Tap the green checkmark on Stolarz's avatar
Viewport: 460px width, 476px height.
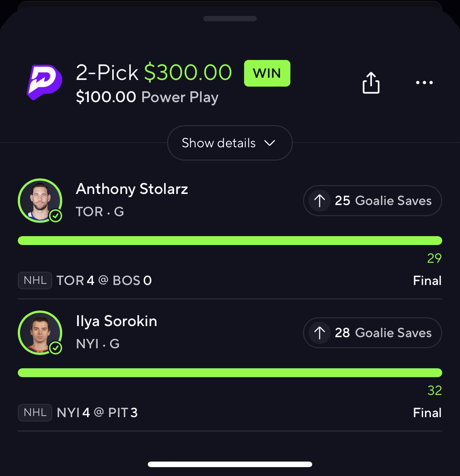point(56,216)
